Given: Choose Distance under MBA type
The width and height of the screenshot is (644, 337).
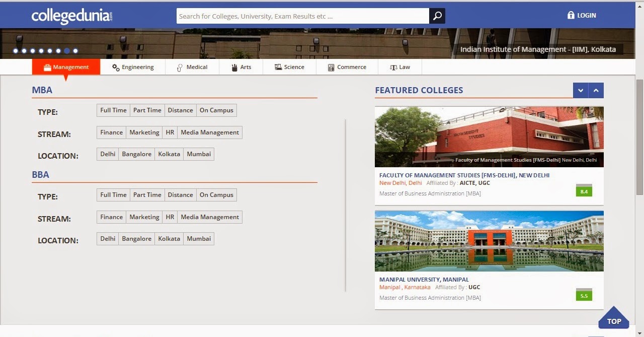Looking at the screenshot, I should (180, 110).
